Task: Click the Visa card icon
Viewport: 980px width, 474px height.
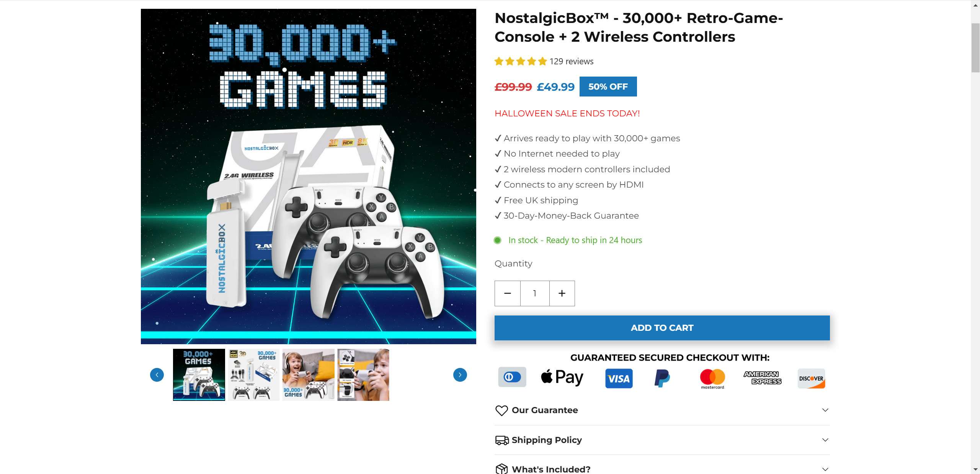Action: pyautogui.click(x=619, y=379)
